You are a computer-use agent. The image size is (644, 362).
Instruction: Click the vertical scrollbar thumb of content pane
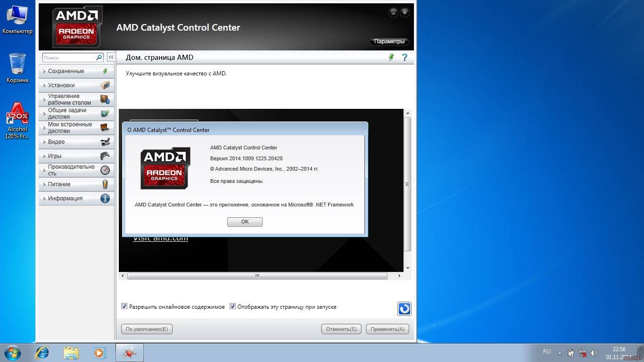tap(407, 184)
